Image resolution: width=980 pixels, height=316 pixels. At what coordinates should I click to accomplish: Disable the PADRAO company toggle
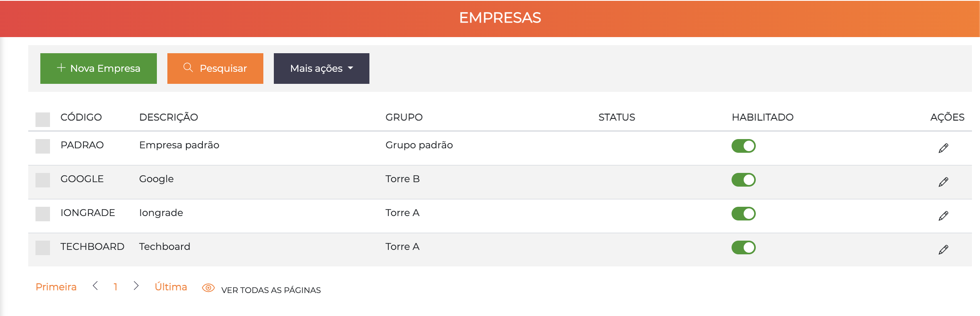coord(743,146)
